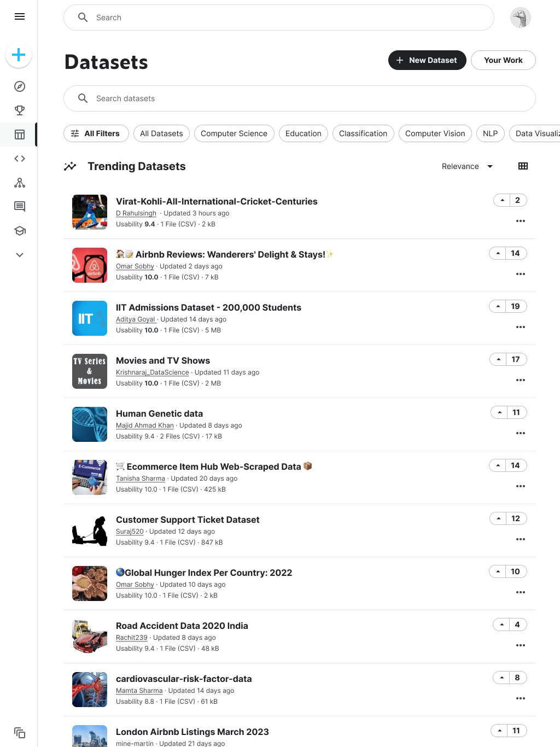Viewport: 560px width, 747px height.
Task: Open the Virat-Kohli dataset thumbnail
Action: [90, 212]
